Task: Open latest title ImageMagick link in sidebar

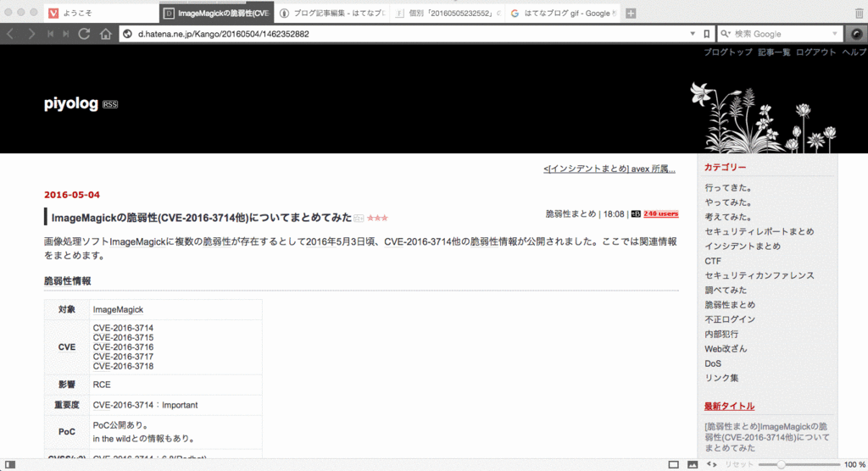Action: coord(767,437)
